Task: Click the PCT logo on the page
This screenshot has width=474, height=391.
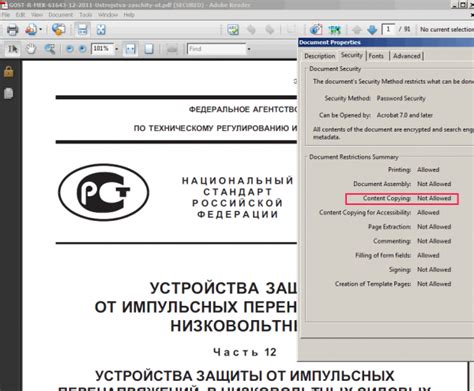Action: point(104,192)
